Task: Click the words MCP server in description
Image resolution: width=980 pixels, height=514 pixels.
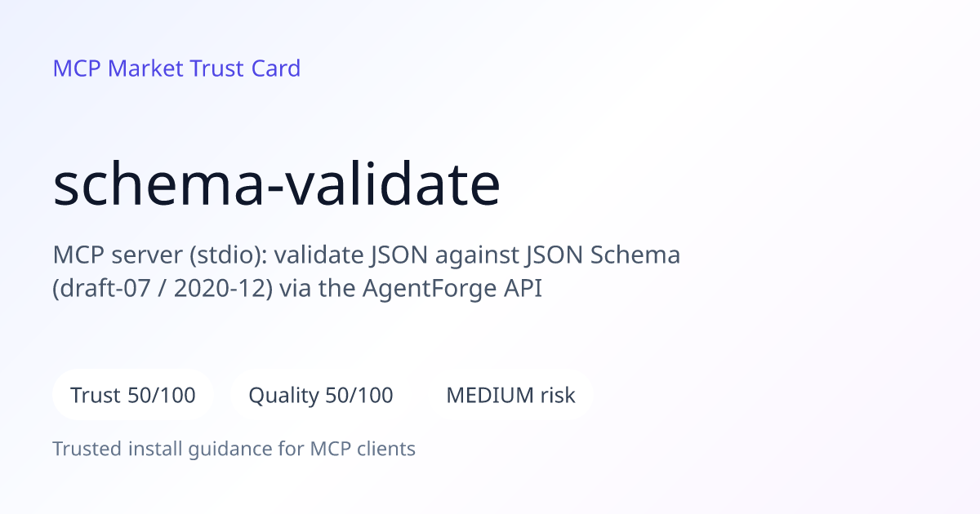Action: pos(118,255)
